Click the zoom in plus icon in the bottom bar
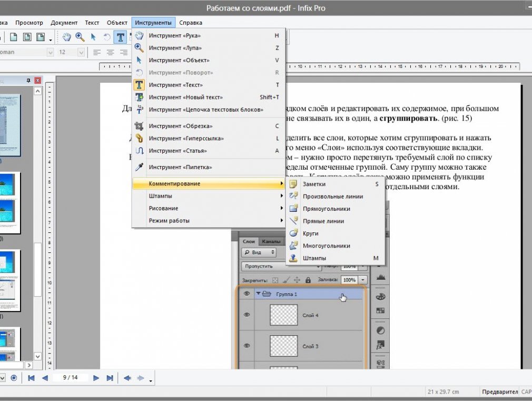Screen dimensions: 532x401 (14, 378)
